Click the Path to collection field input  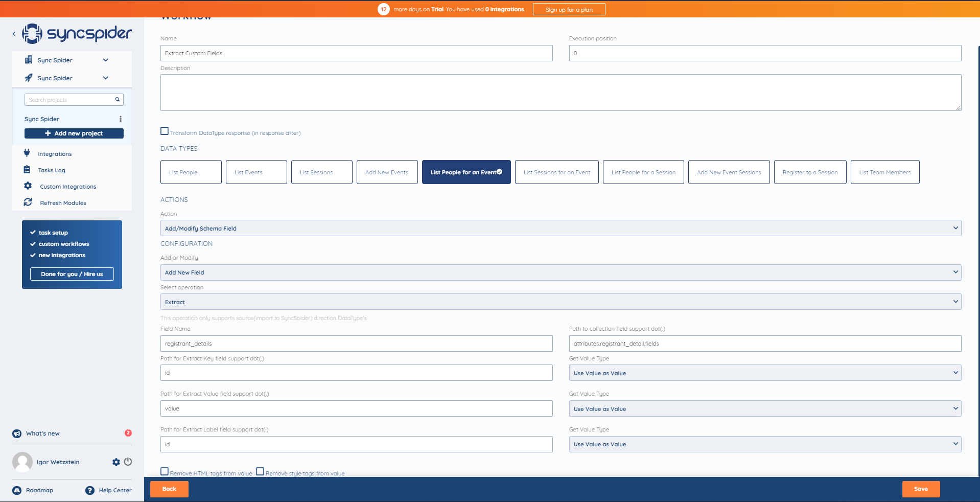click(765, 344)
